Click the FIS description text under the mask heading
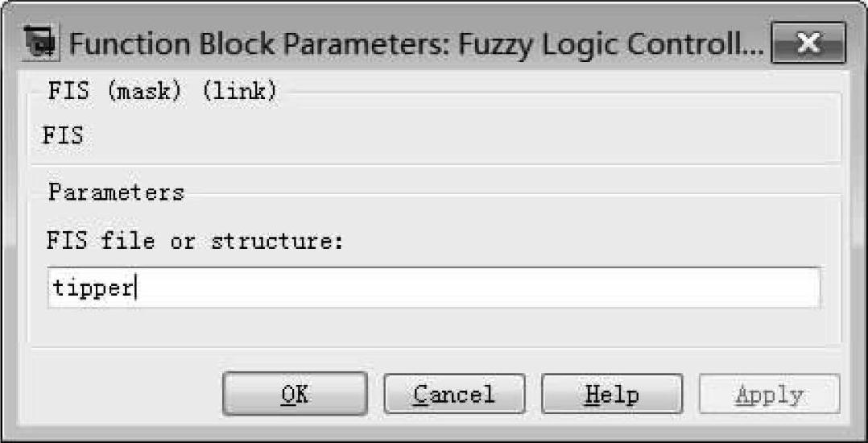Viewport: 868px width, 443px height. coord(63,135)
